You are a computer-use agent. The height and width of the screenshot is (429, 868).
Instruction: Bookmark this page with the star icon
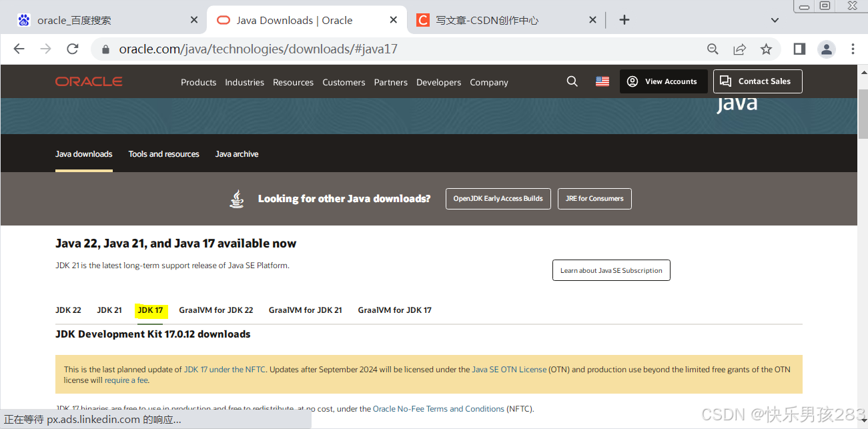pos(766,49)
